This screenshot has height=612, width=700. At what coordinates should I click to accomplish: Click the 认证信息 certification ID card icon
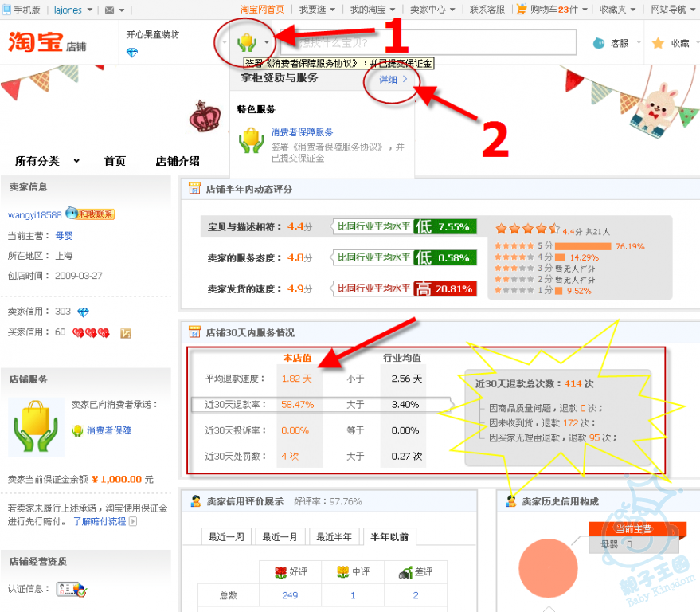[x=71, y=590]
